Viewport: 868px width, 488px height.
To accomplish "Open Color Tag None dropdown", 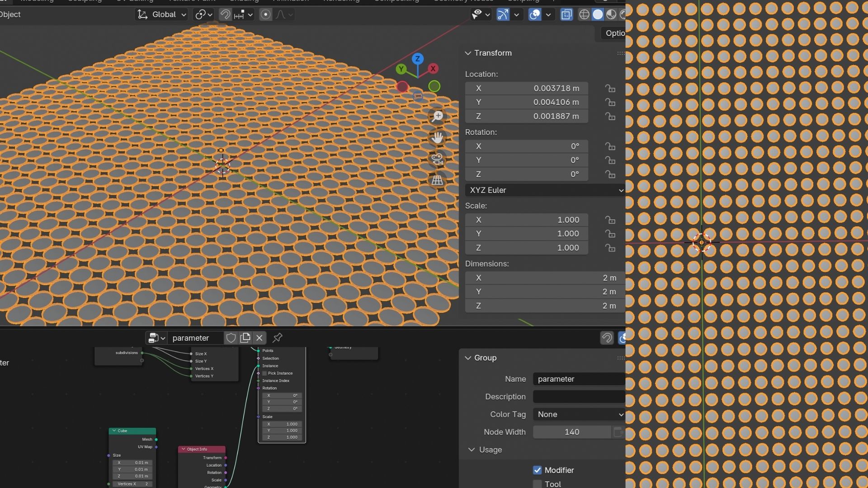I will (x=579, y=414).
